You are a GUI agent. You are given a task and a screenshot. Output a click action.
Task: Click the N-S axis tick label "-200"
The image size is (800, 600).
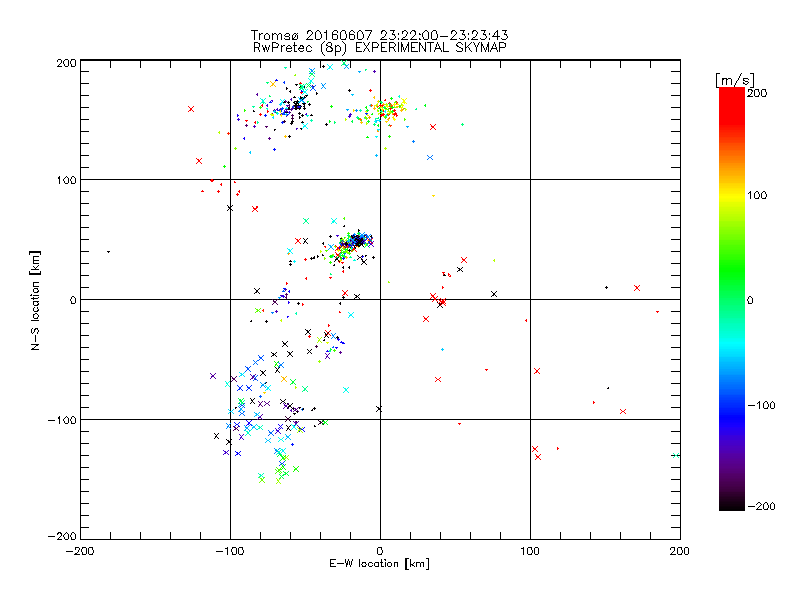(62, 536)
